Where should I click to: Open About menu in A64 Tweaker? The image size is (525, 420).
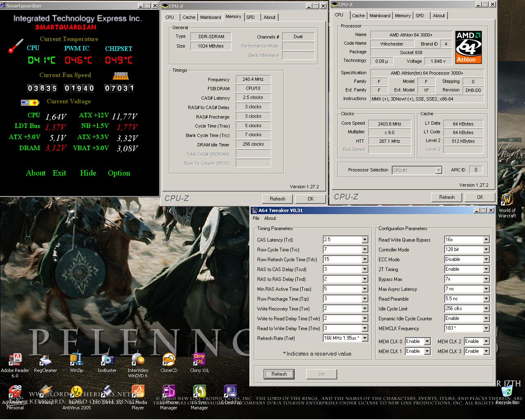point(270,218)
